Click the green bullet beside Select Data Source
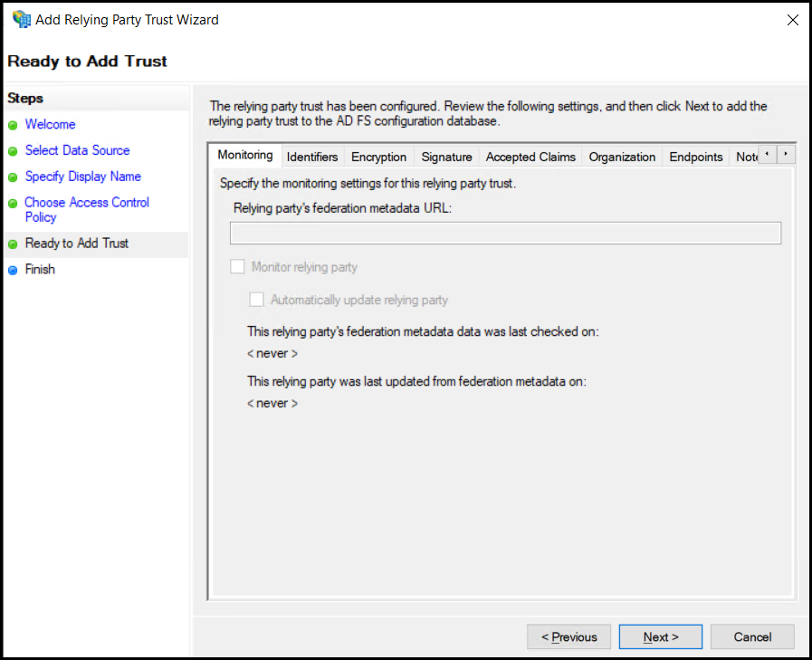The height and width of the screenshot is (660, 812). (13, 151)
